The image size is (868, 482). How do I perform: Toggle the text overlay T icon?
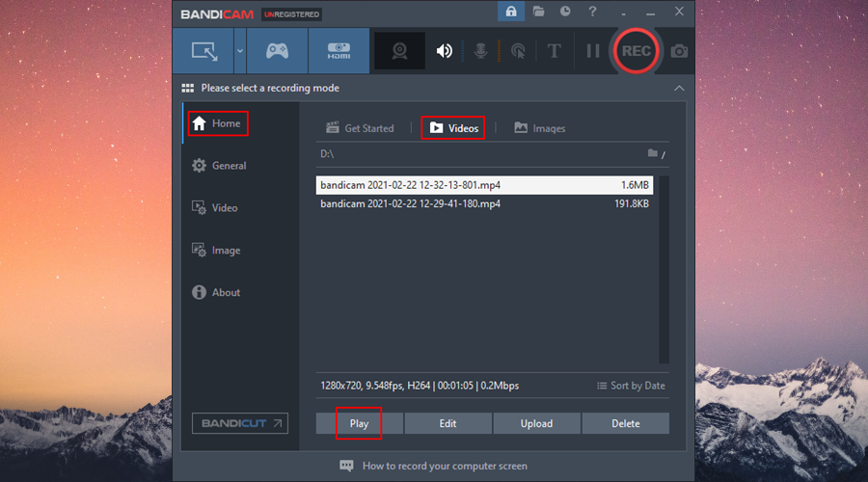tap(554, 51)
